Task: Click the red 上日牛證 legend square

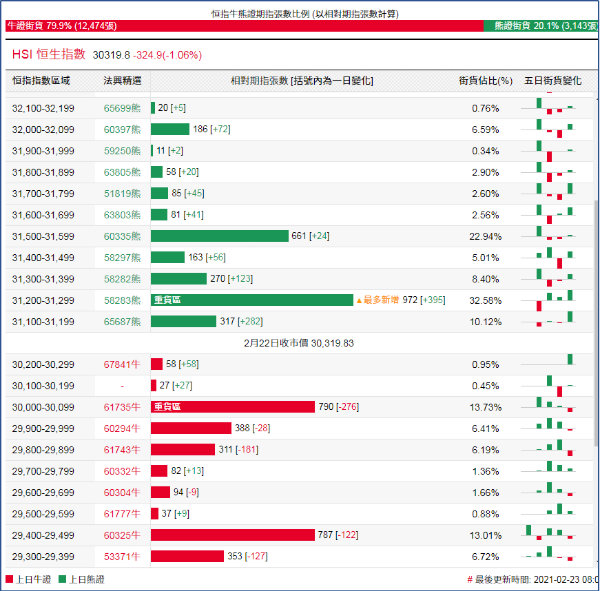Action: (9, 579)
